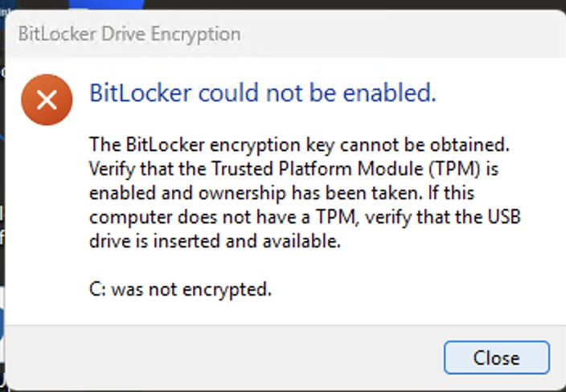Click the red error X icon
Image resolution: width=566 pixels, height=392 pixels.
47,100
